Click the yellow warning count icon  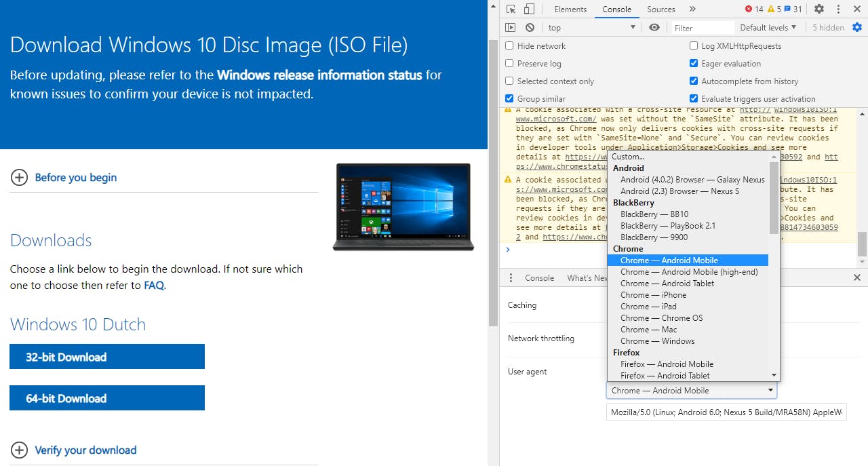(x=771, y=9)
